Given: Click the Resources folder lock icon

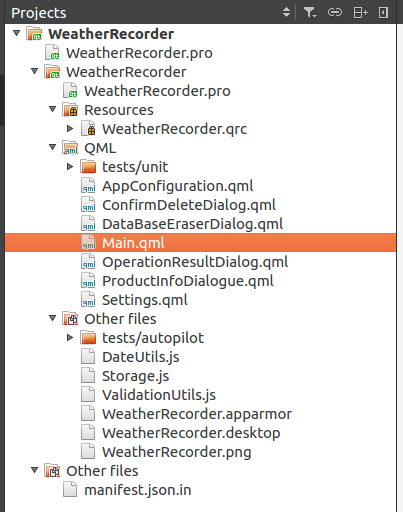Looking at the screenshot, I should (x=70, y=110).
